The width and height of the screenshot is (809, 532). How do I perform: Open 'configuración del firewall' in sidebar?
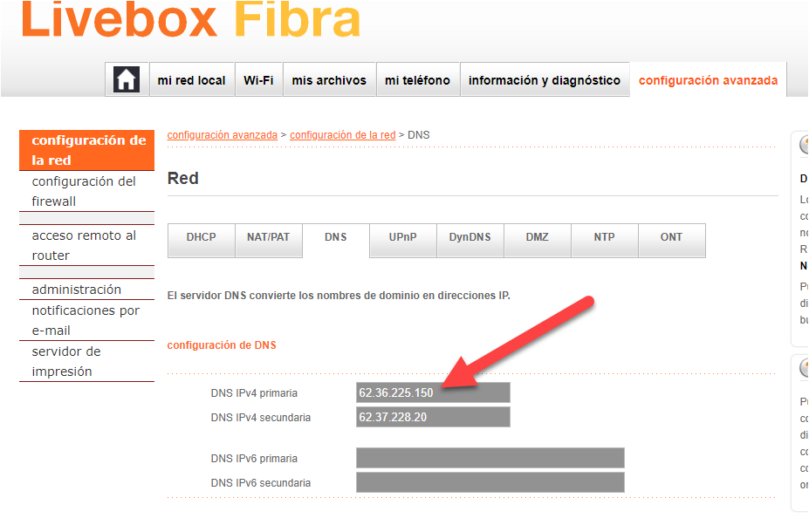[x=86, y=191]
